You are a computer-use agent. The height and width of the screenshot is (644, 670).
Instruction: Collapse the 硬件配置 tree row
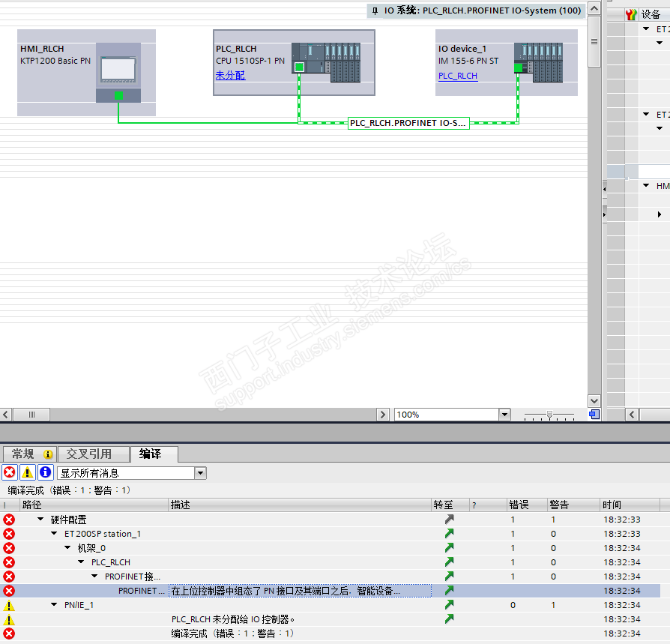click(x=40, y=520)
